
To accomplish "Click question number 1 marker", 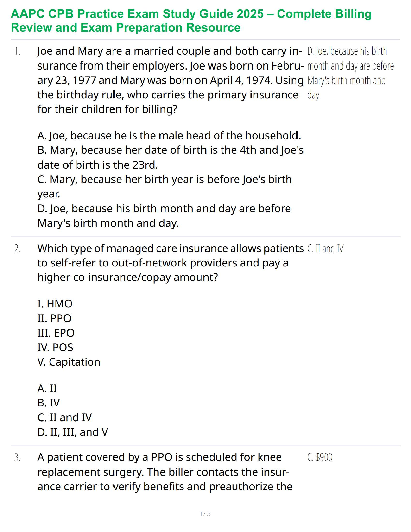I will [17, 51].
